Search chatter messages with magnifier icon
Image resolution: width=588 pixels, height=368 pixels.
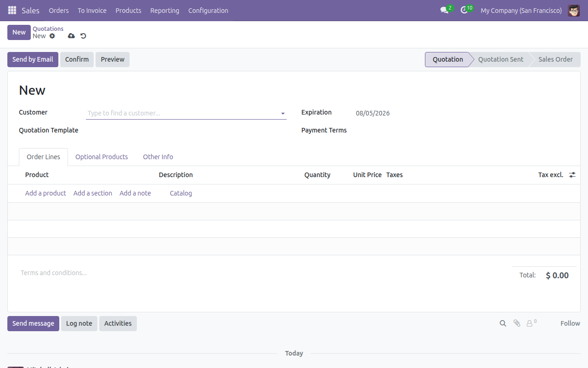pos(503,323)
